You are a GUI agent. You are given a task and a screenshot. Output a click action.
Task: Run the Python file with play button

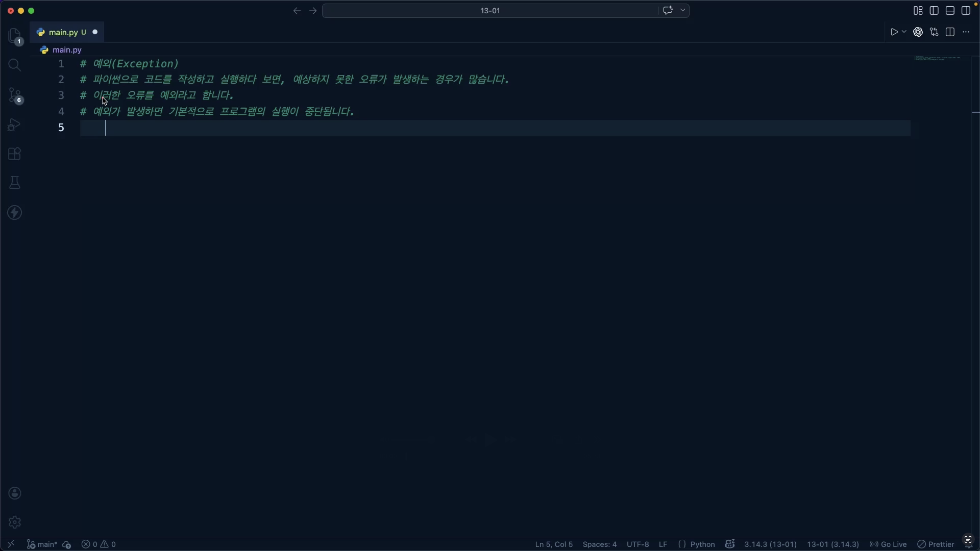tap(894, 32)
